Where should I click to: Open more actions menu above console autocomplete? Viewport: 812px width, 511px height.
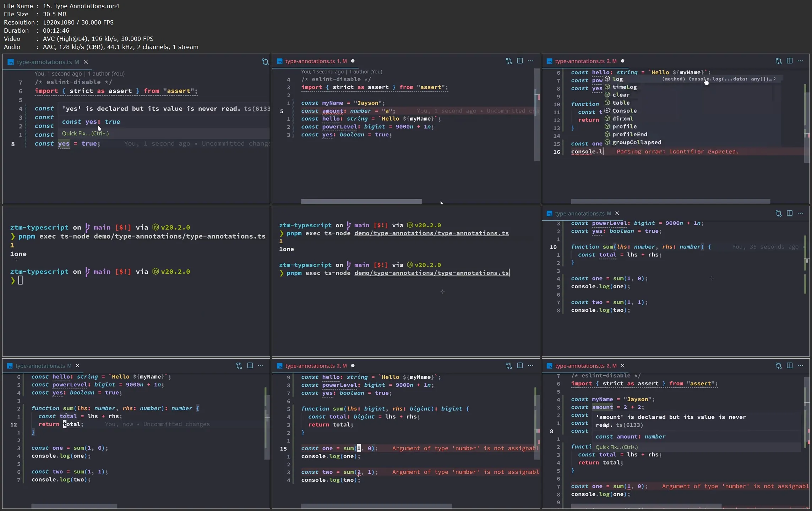pos(800,61)
